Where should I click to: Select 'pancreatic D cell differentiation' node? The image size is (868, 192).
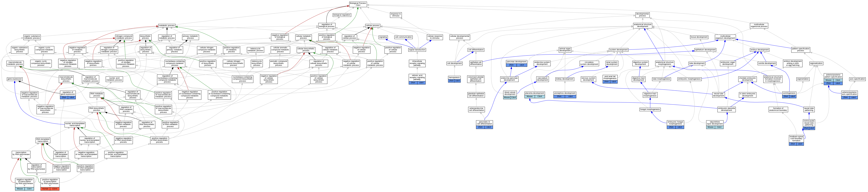pyautogui.click(x=484, y=123)
